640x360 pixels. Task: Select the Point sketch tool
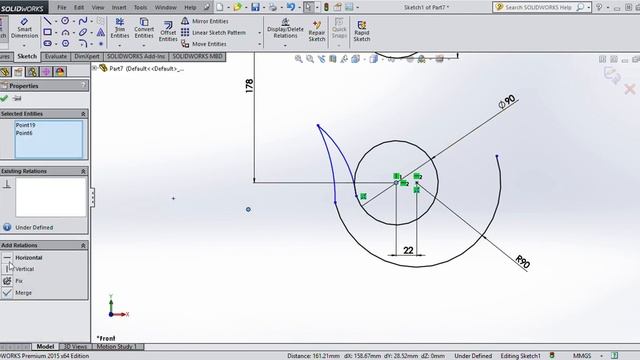(101, 44)
